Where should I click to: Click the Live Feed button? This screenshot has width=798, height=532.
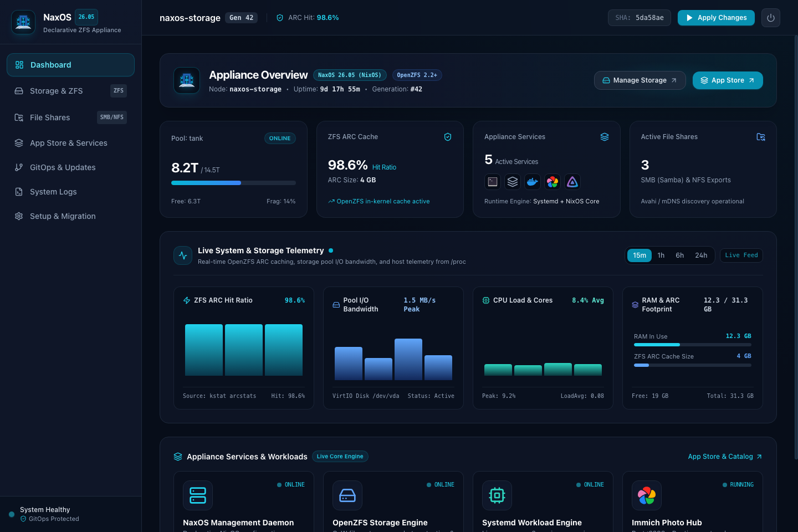[x=741, y=255]
